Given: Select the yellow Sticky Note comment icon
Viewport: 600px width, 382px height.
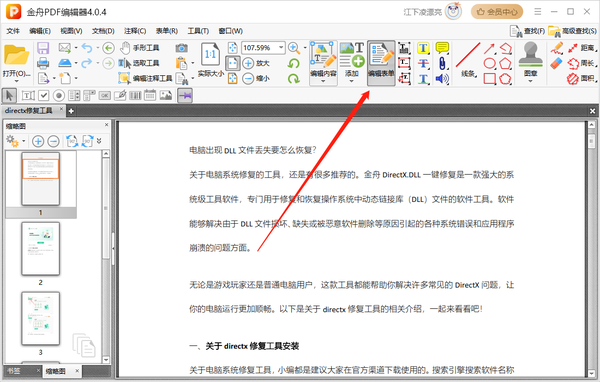Looking at the screenshot, I should point(442,48).
